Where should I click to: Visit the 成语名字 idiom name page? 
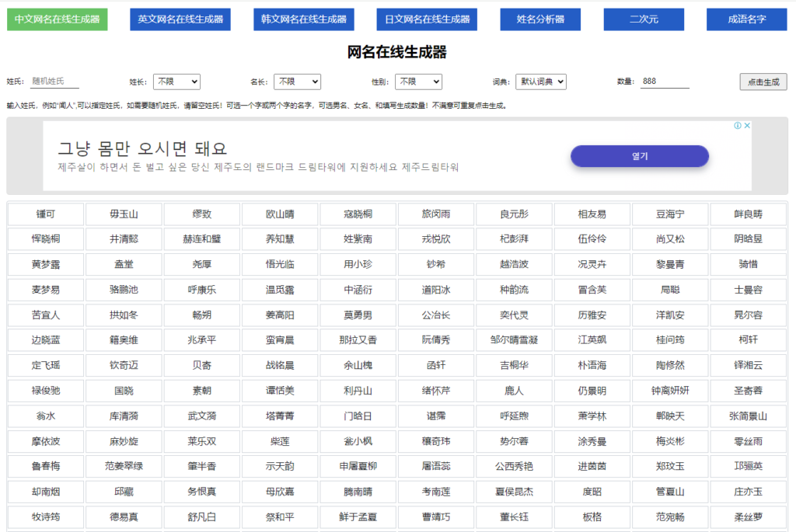746,19
